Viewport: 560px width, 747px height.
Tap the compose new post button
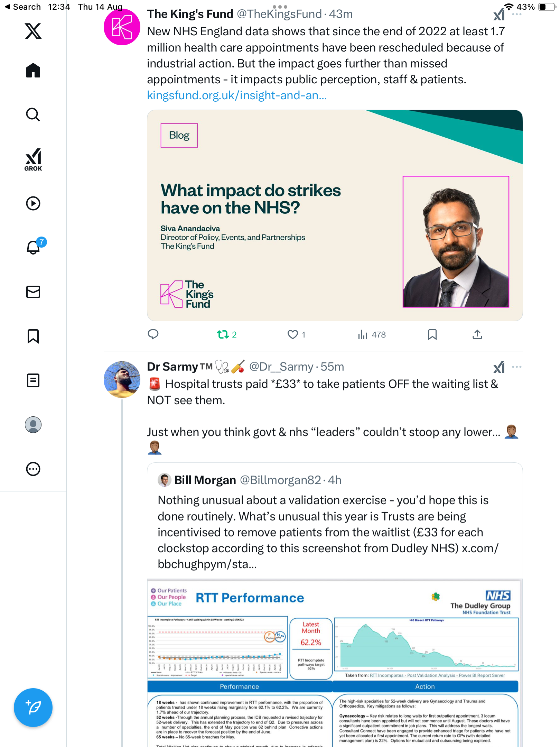tap(33, 708)
